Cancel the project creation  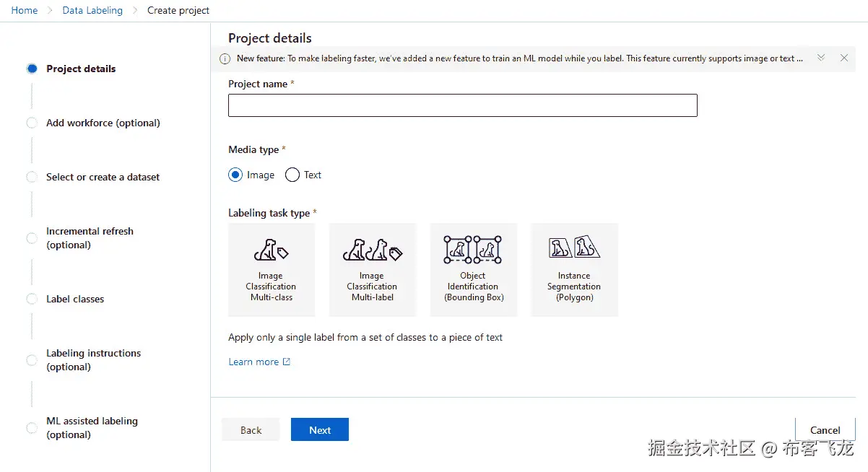pyautogui.click(x=825, y=429)
